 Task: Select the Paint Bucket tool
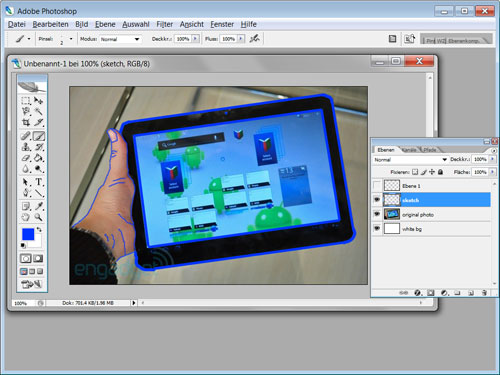(x=38, y=158)
